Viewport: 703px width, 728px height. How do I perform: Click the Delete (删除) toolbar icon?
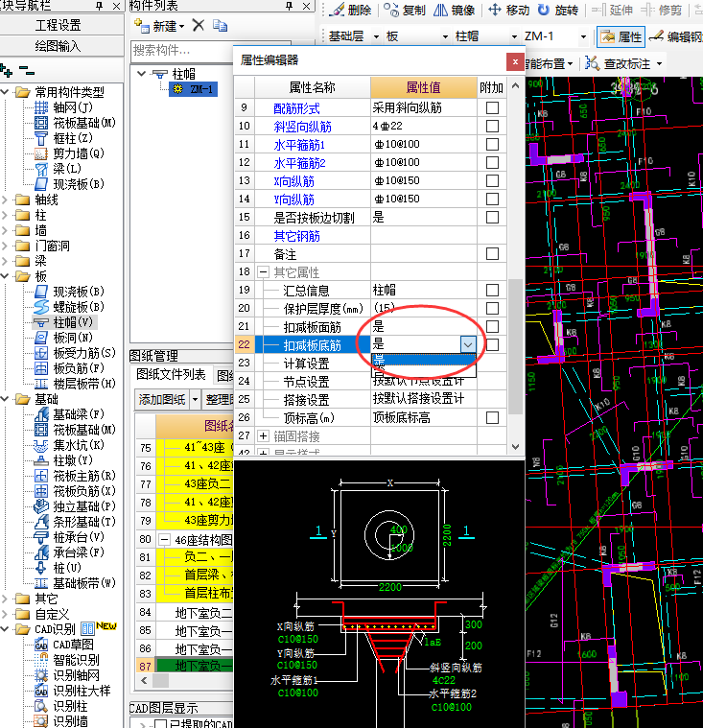tap(337, 10)
